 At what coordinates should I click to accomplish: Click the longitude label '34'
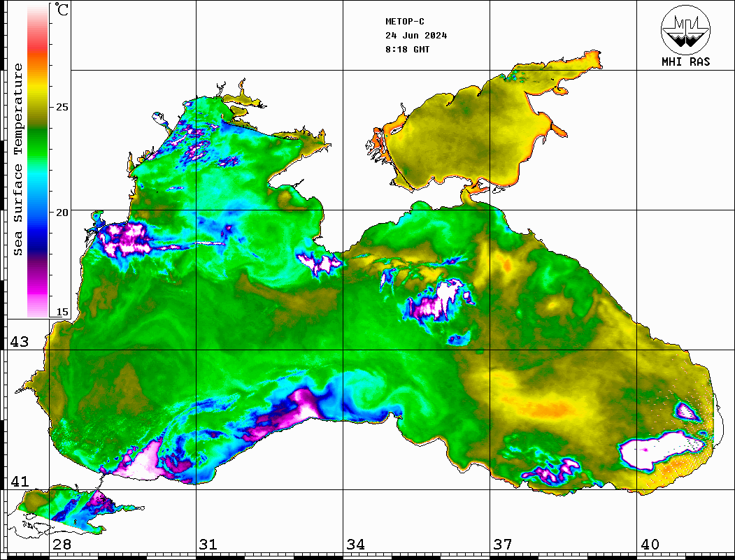(x=356, y=545)
